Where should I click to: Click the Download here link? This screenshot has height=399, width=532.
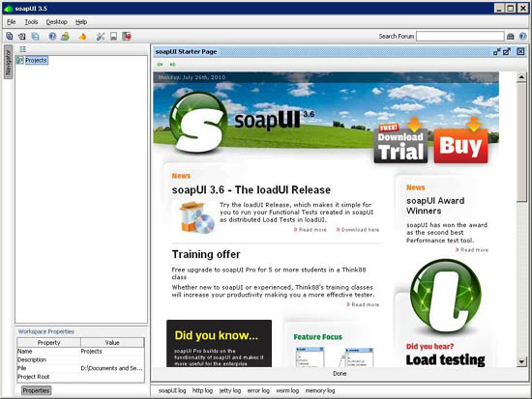pos(358,230)
